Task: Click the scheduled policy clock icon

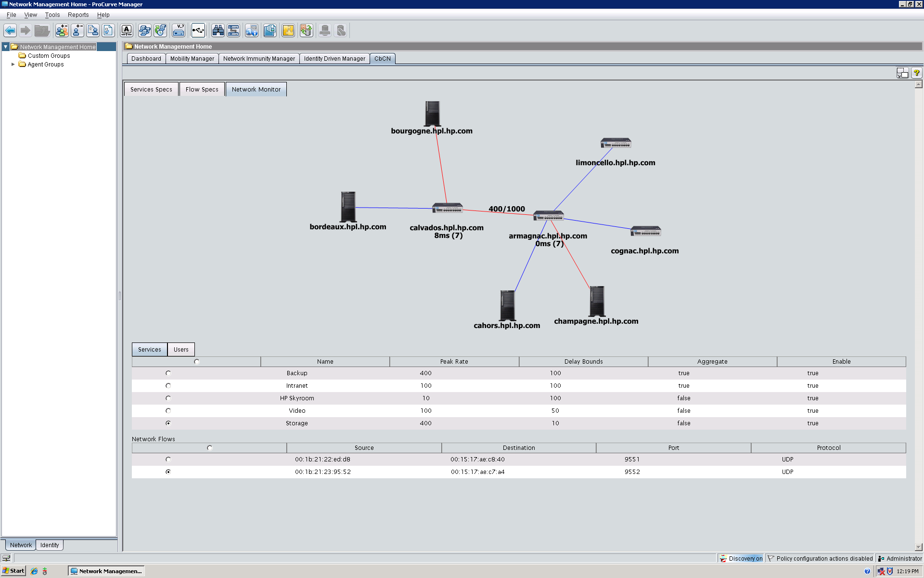Action: [160, 31]
